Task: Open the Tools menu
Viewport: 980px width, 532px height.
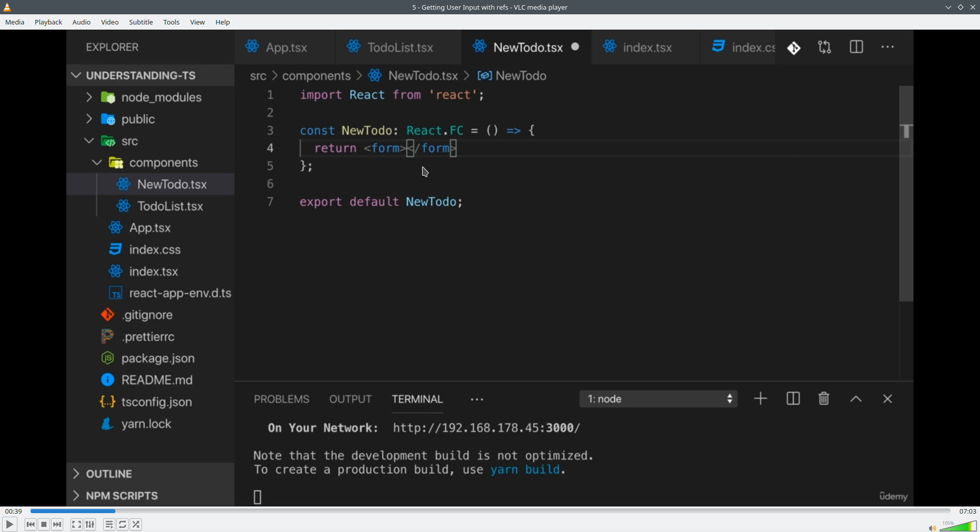Action: [171, 22]
